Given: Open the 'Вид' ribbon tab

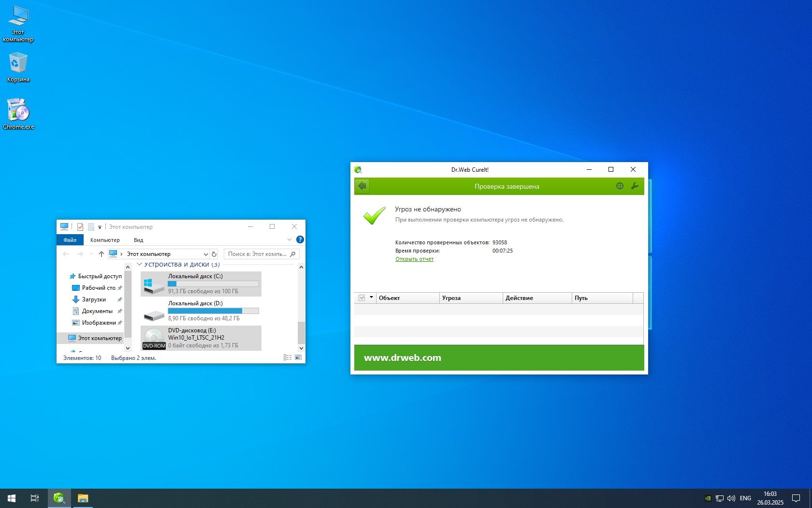Looking at the screenshot, I should coord(138,240).
